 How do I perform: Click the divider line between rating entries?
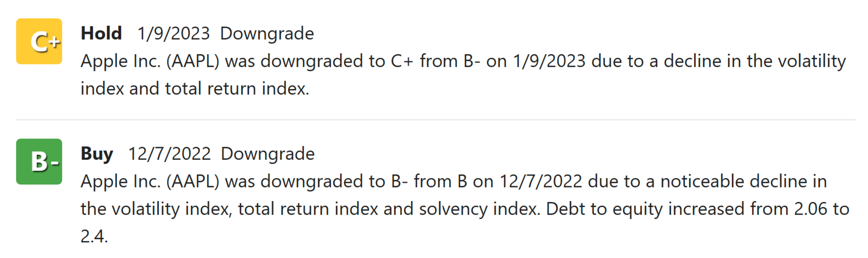(436, 119)
